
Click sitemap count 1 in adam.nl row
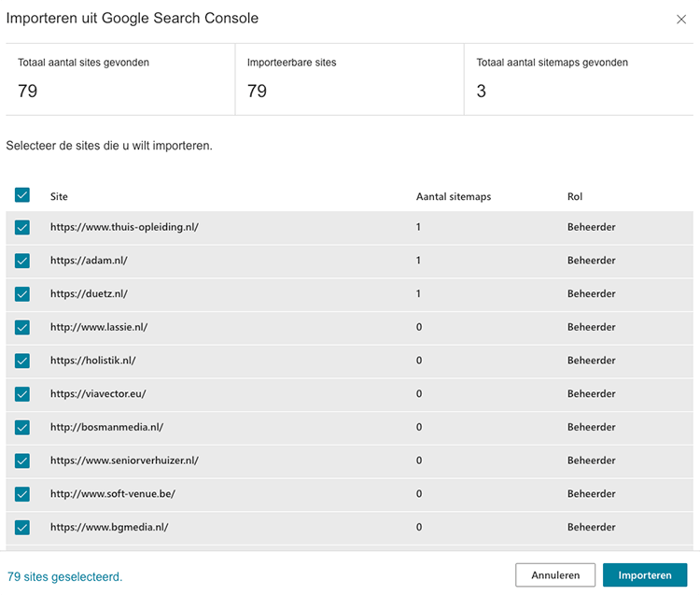pyautogui.click(x=418, y=260)
